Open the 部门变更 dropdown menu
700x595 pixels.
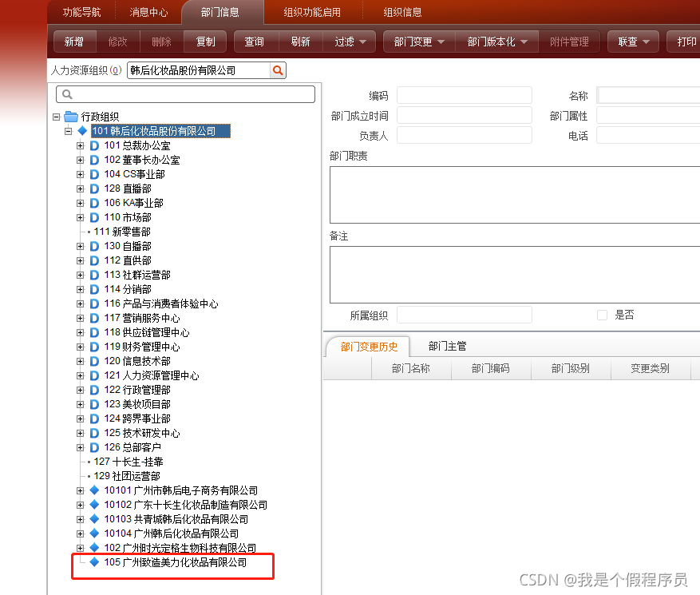coord(419,42)
